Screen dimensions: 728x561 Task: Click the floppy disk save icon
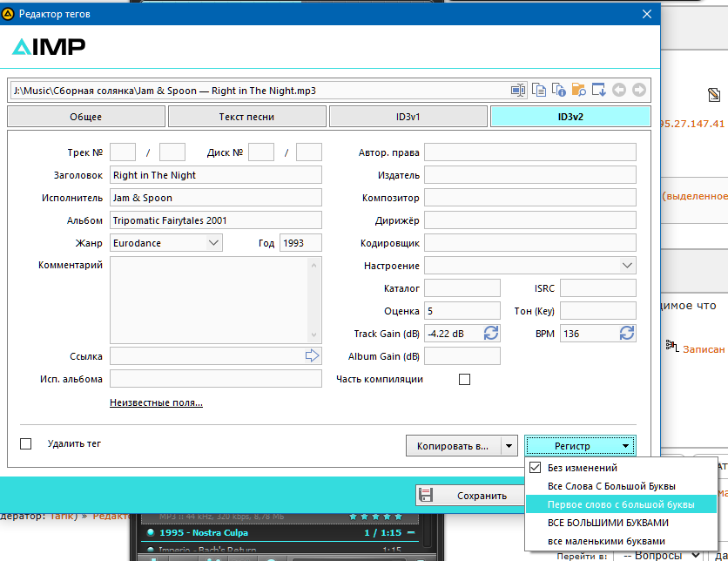(426, 495)
